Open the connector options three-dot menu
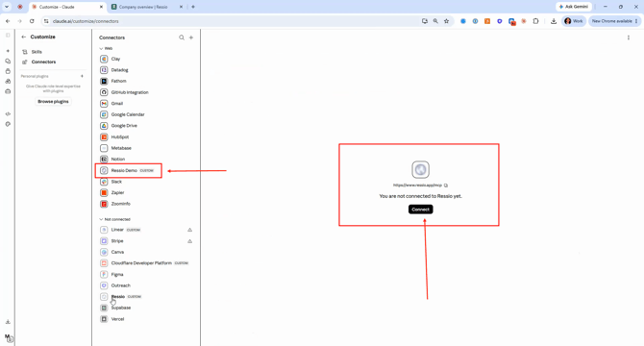Viewport: 644px width, 346px height. click(628, 37)
